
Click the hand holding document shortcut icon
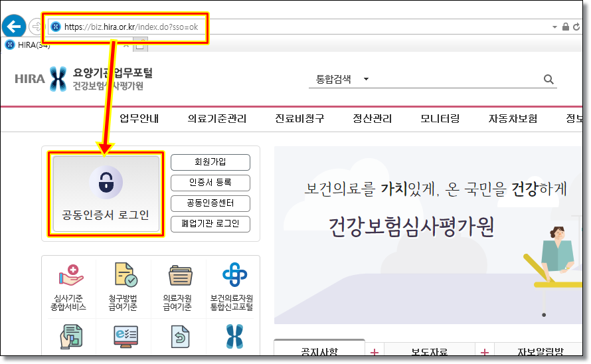[x=71, y=337]
